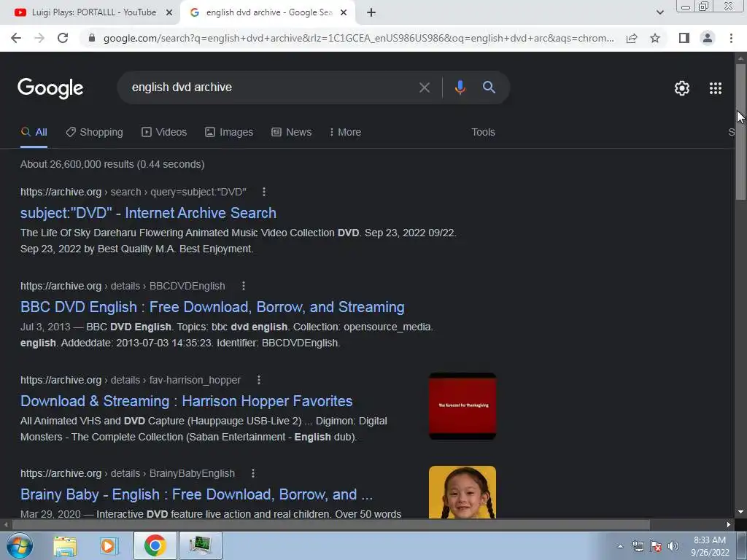Open Brainy Baby - English result

pyautogui.click(x=196, y=494)
